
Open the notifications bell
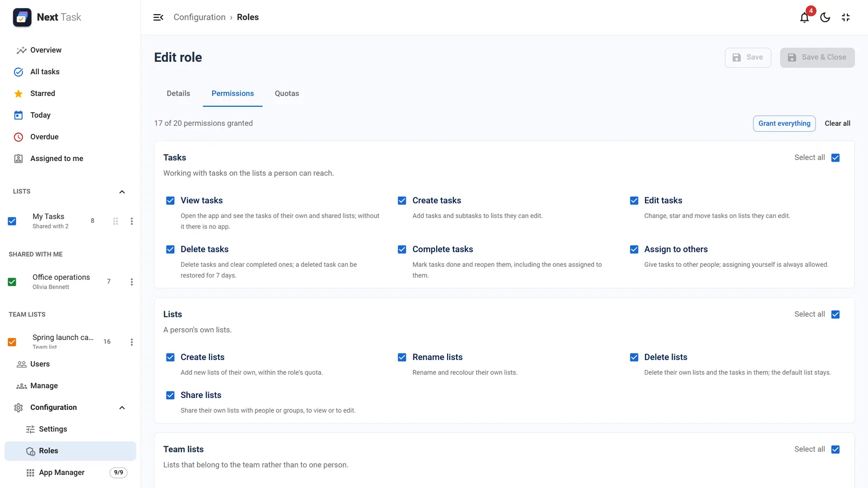point(805,17)
